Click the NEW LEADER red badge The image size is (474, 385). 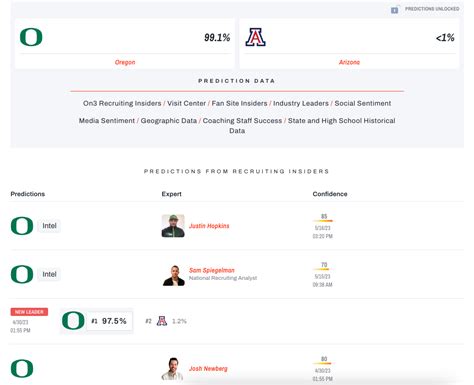coord(29,312)
